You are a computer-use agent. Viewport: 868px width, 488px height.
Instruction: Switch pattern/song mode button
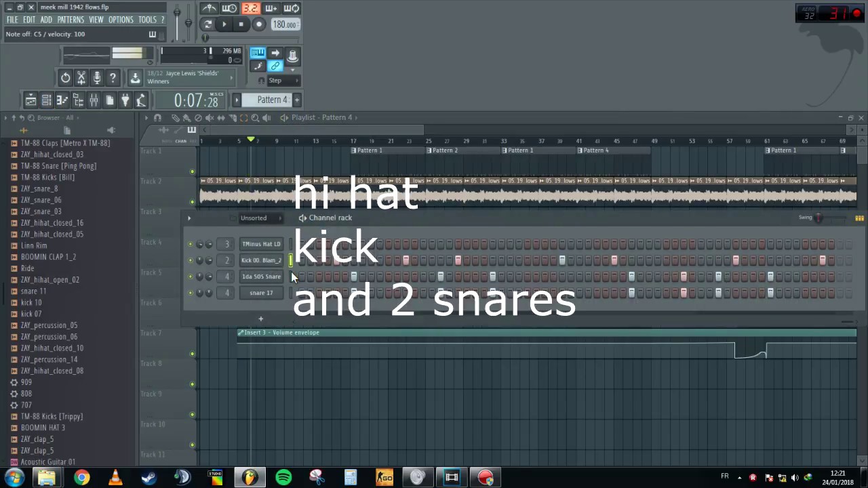click(x=208, y=24)
